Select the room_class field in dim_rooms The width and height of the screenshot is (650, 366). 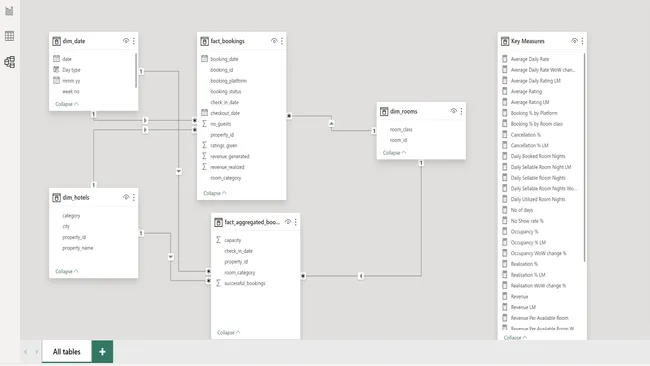coord(401,129)
